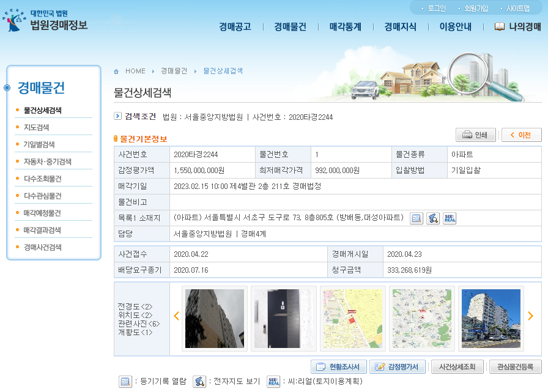548x392 pixels.
Task: Show next photos with right arrow
Action: [530, 316]
